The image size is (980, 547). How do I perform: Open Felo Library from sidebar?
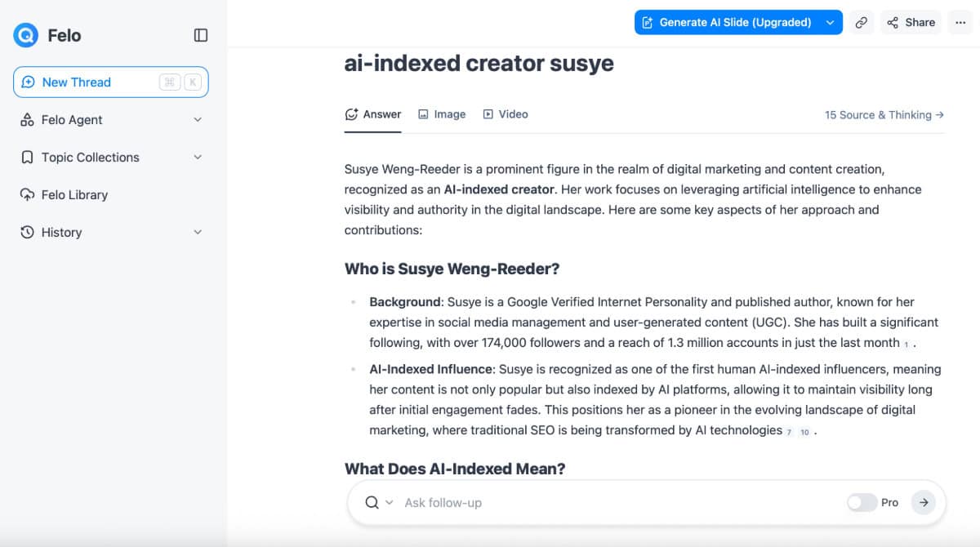coord(74,195)
